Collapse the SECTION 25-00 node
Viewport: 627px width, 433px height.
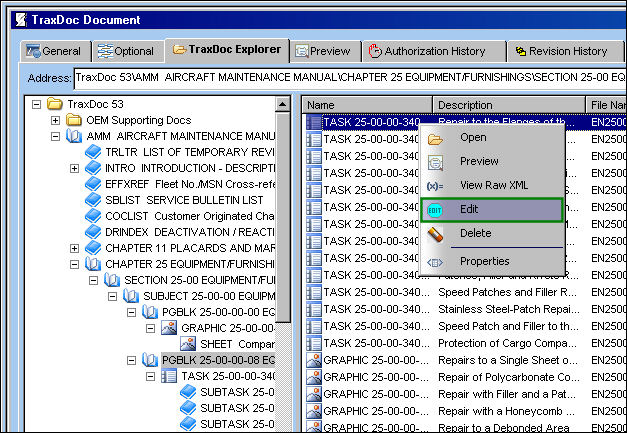point(94,280)
